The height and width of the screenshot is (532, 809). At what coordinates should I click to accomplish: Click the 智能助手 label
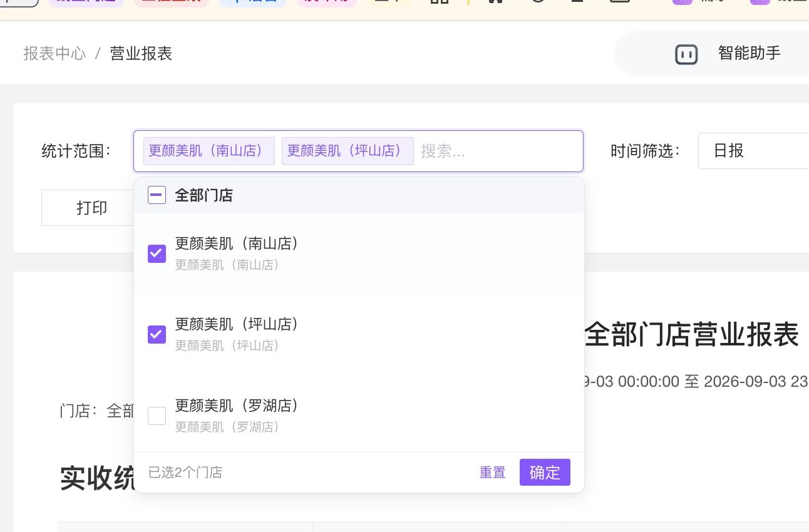pos(750,53)
